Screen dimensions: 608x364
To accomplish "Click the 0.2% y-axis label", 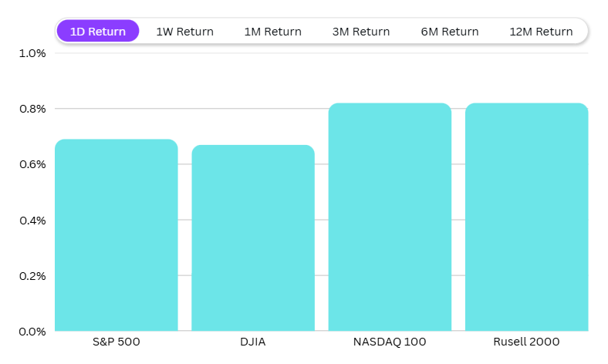I will 32,275.
